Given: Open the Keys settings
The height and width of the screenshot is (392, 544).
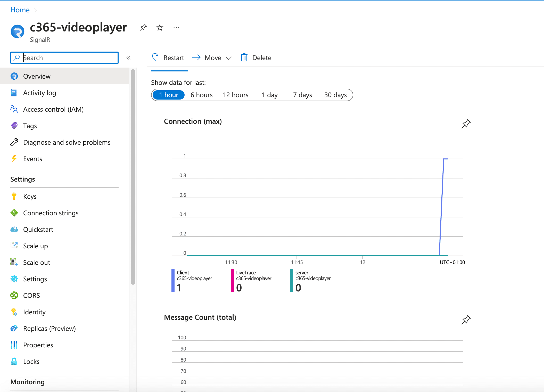Looking at the screenshot, I should click(30, 196).
